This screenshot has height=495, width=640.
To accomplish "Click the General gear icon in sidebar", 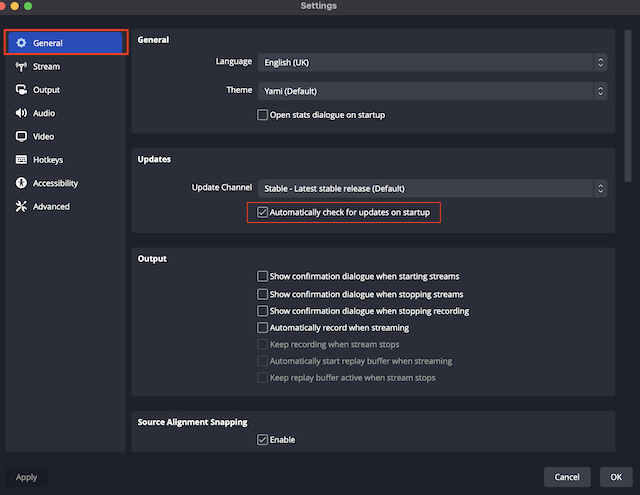I will pos(21,43).
